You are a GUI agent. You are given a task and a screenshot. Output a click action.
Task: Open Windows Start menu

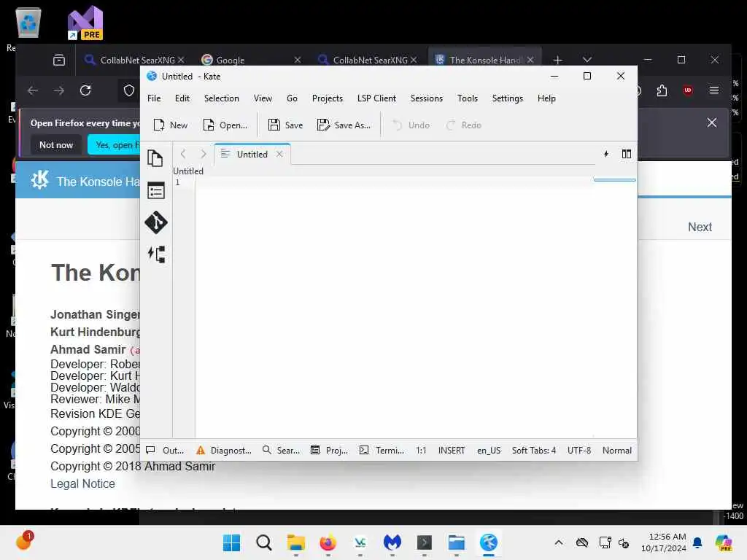[231, 542]
